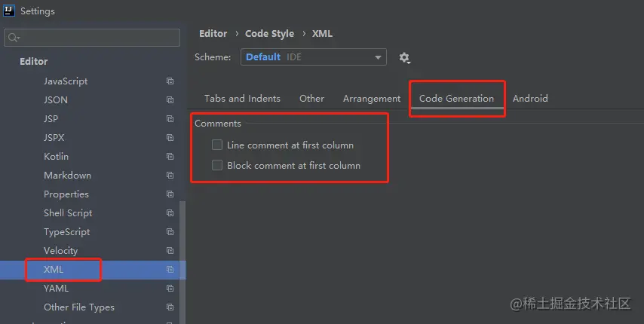Select the Code Generation tab
Image resolution: width=644 pixels, height=324 pixels.
click(456, 99)
